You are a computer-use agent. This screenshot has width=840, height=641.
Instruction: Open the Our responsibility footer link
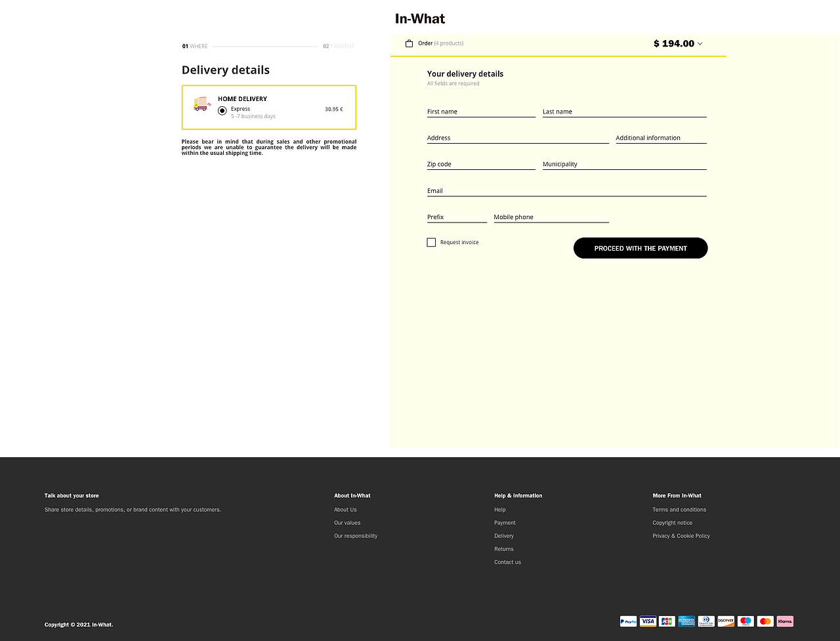356,536
